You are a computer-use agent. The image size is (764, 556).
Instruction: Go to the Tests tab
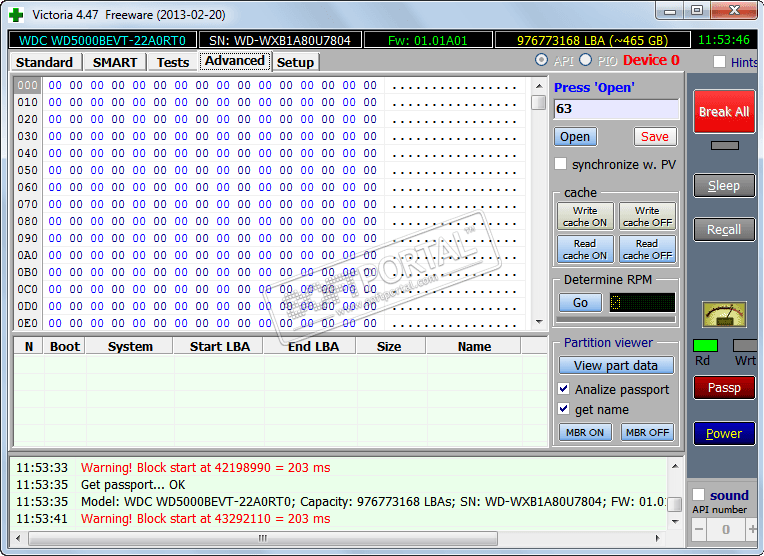pos(173,62)
